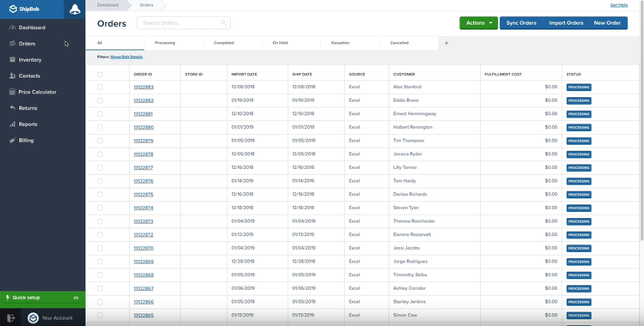Click the Dashboard gauge icon
Image resolution: width=644 pixels, height=326 pixels.
[x=12, y=27]
